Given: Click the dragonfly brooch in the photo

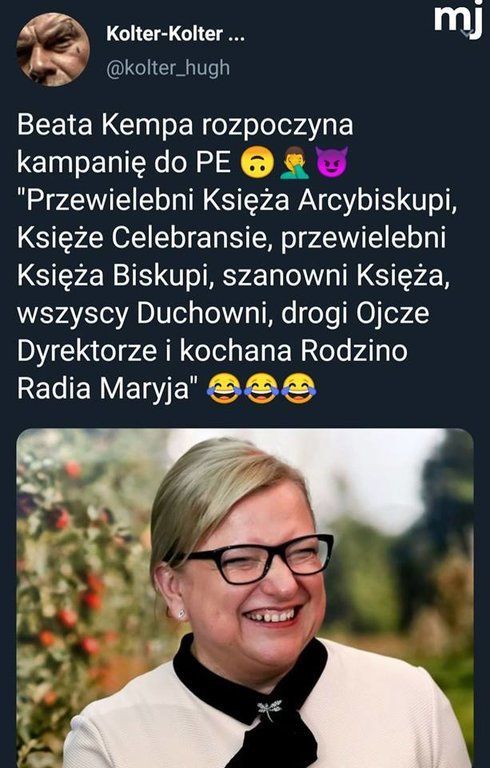Looking at the screenshot, I should point(270,709).
